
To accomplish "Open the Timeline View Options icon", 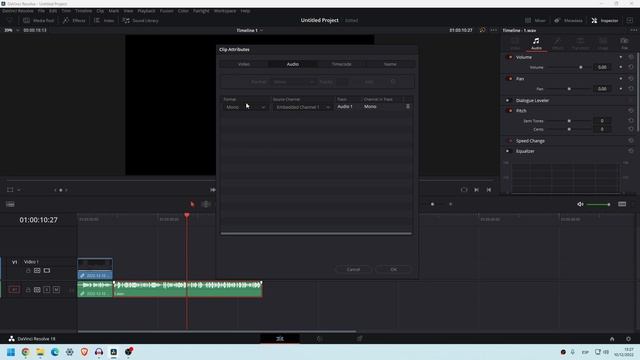I will 10,204.
